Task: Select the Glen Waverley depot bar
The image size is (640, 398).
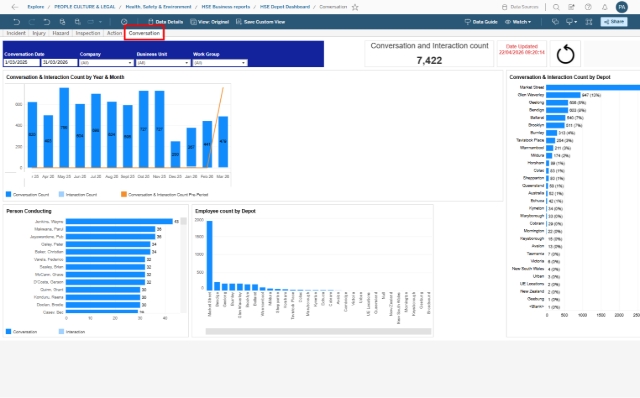Action: tap(563, 95)
